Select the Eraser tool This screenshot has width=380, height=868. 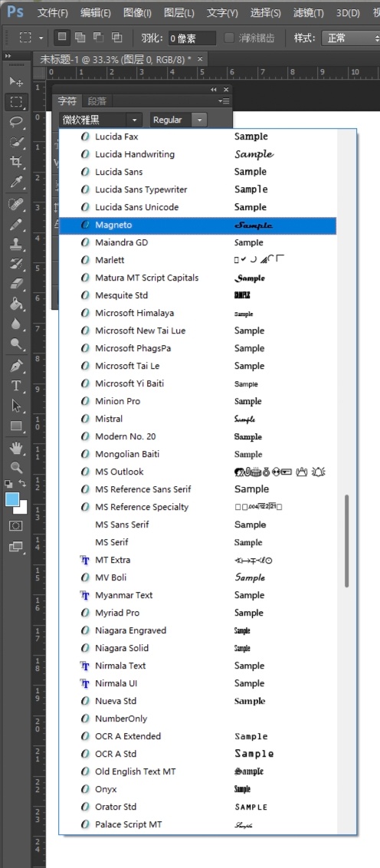16,284
